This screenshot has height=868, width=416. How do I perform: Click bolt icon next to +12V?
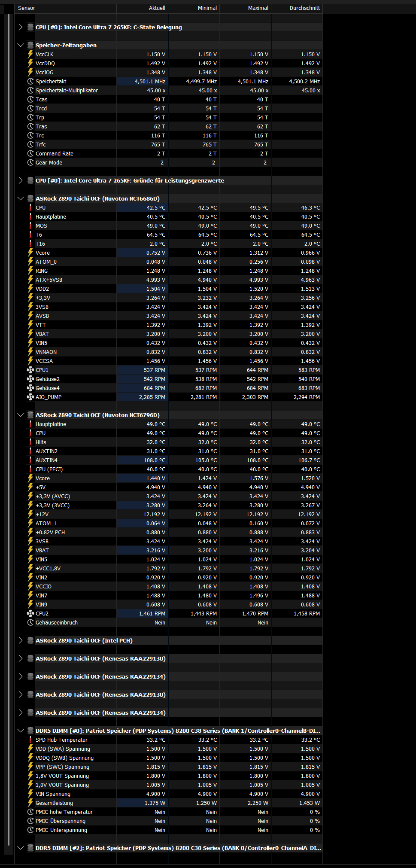coord(30,514)
